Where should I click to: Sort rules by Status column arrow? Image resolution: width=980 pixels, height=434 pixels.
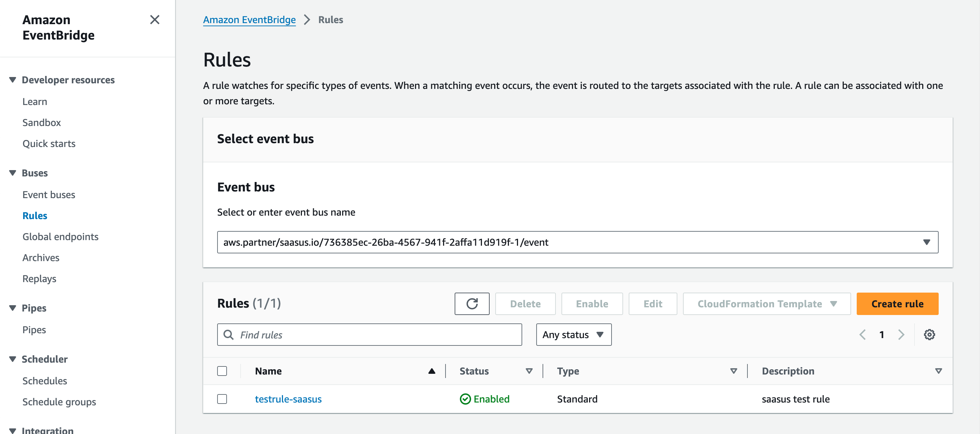529,371
